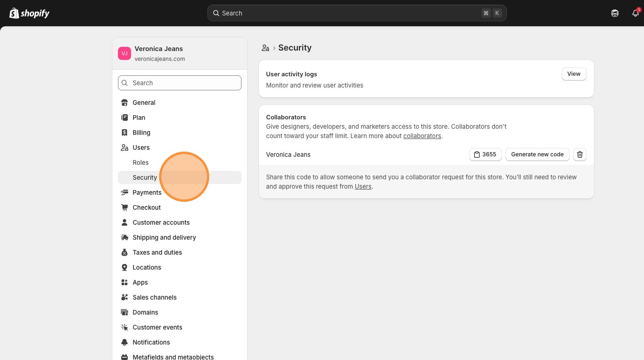Click the Locations pin icon
The image size is (644, 360).
click(124, 267)
